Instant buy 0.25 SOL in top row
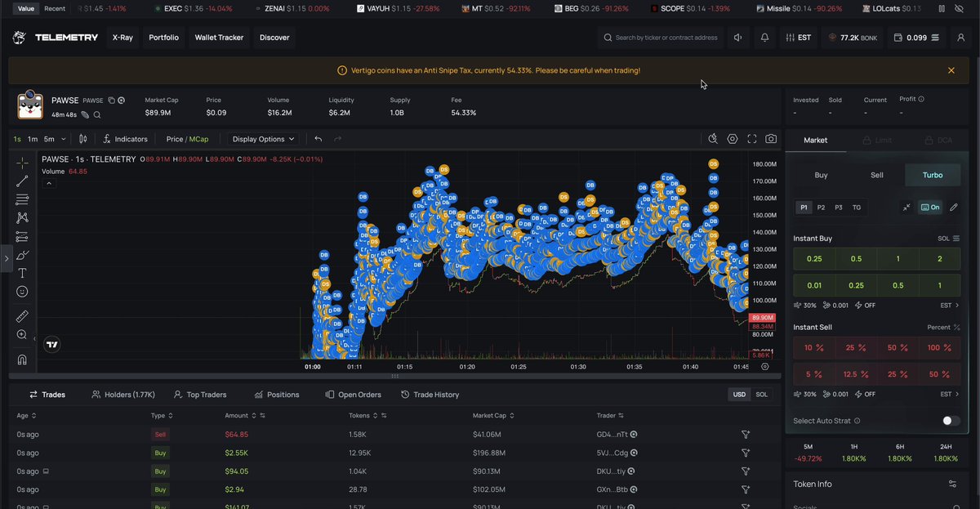The image size is (980, 509). click(x=814, y=259)
